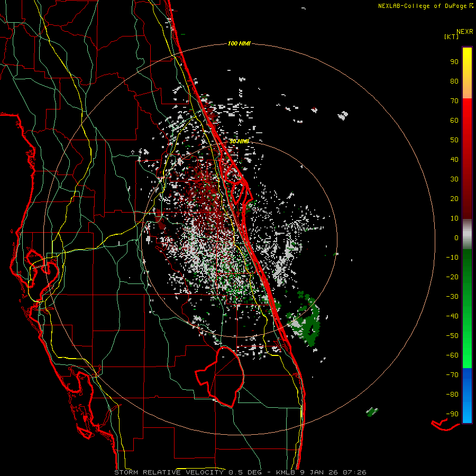Click the 30 value on velocity scale
476x476 pixels.
click(454, 179)
